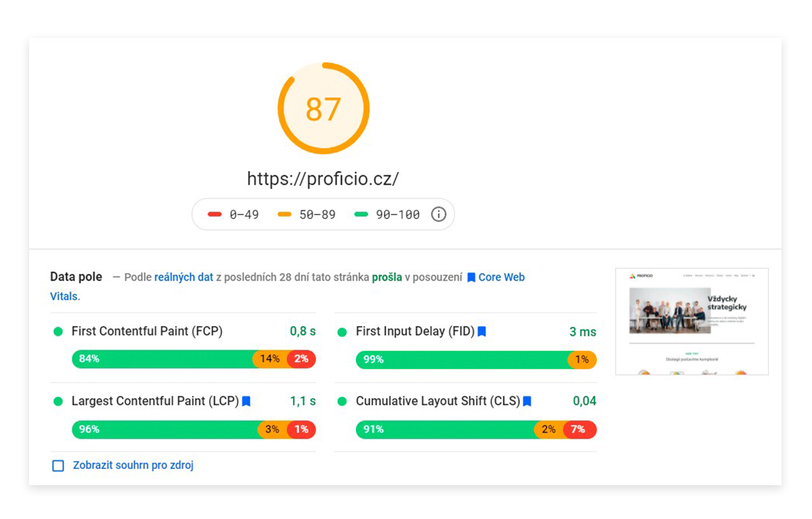Click the Zobrazit souhrn pro zdroj label
The width and height of the screenshot is (812, 519).
[133, 466]
